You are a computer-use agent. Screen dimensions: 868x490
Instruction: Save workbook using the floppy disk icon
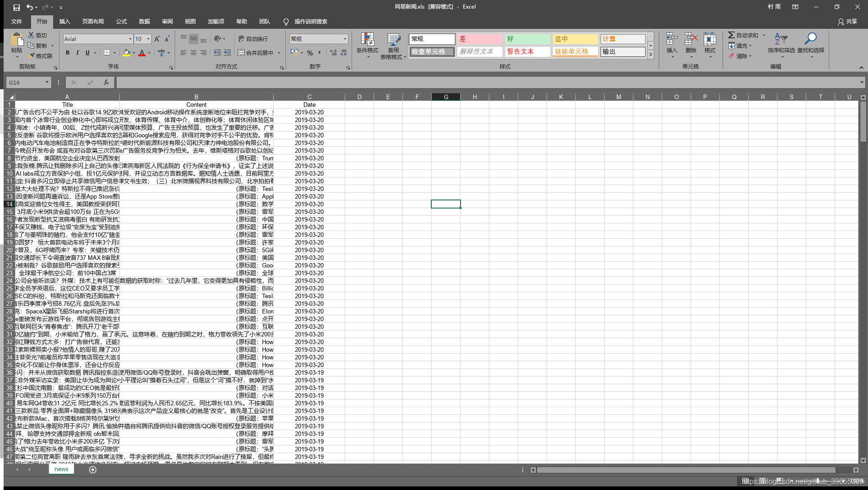17,7
